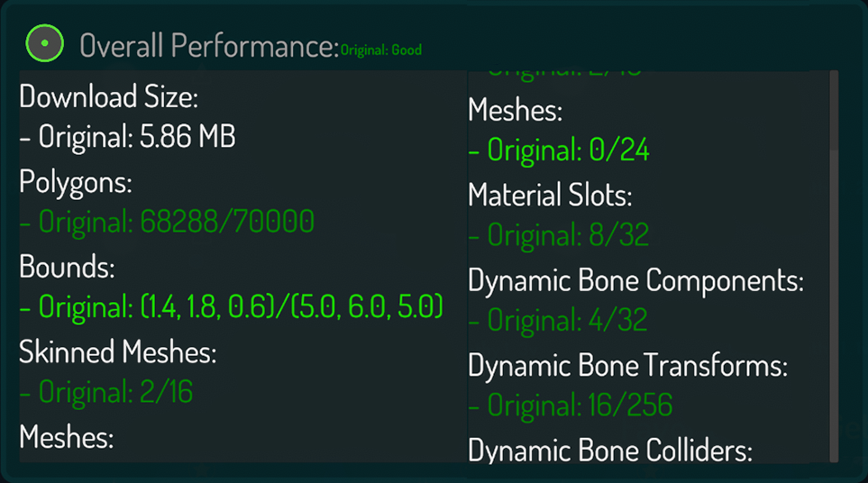Screen dimensions: 868x483
Task: Click the small 'Original: Good' rating label
Action: (381, 50)
